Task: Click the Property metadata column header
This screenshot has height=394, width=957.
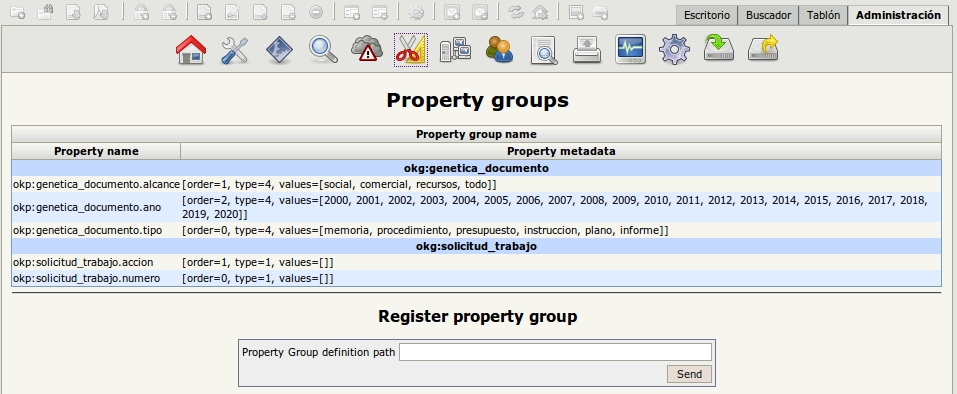Action: coord(561,151)
